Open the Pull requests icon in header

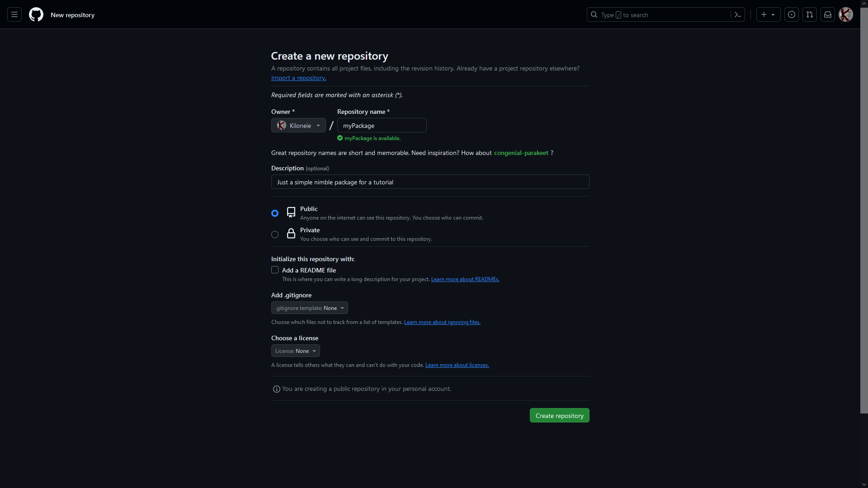click(810, 14)
